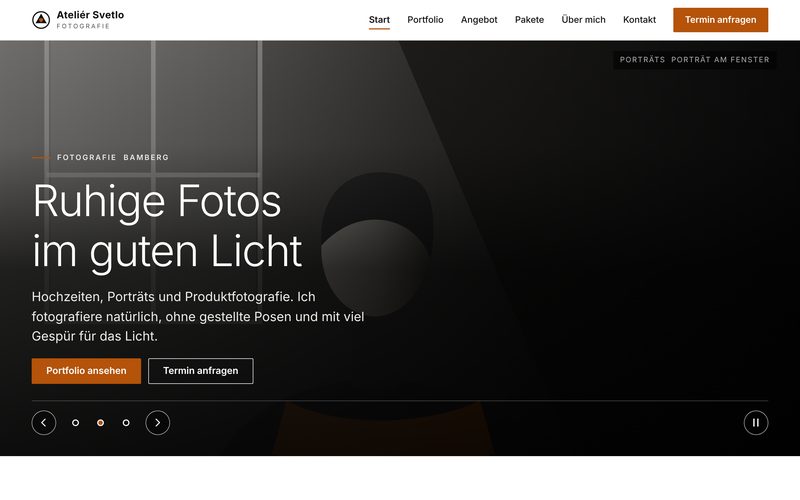This screenshot has width=800, height=500.
Task: Click the Ateliér Svetlo brand name
Action: 90,15
